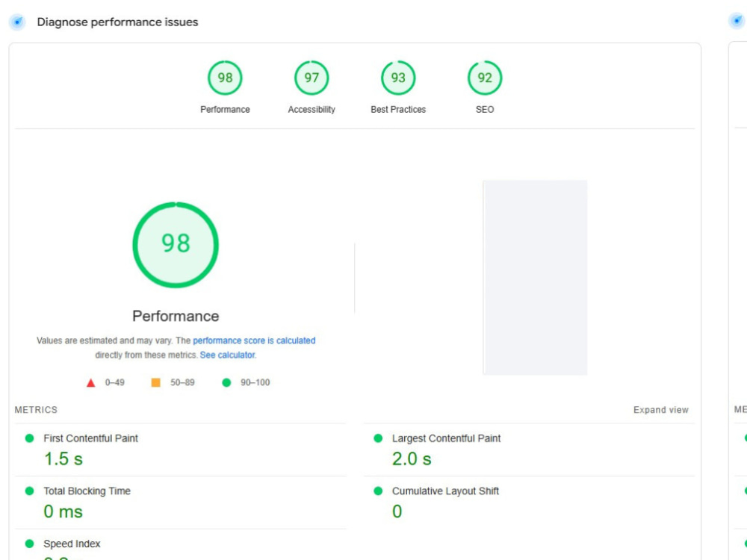Click the 90–100 legend range text
This screenshot has width=747, height=560.
(x=255, y=382)
